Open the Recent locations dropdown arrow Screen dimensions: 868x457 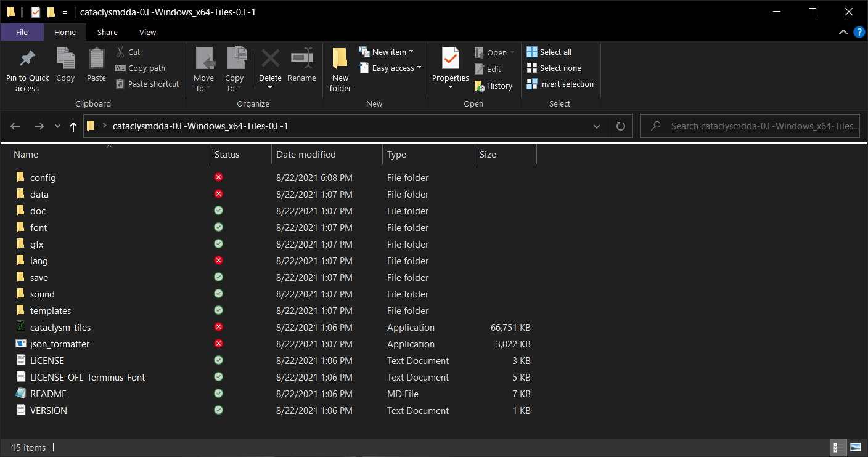pos(58,126)
